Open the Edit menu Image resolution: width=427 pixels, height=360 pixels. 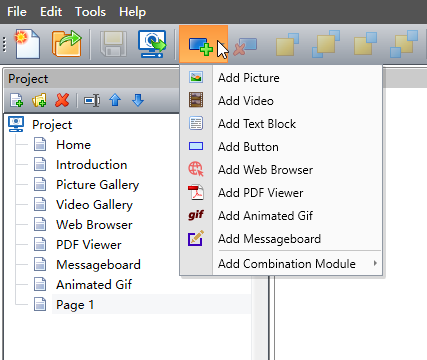51,12
